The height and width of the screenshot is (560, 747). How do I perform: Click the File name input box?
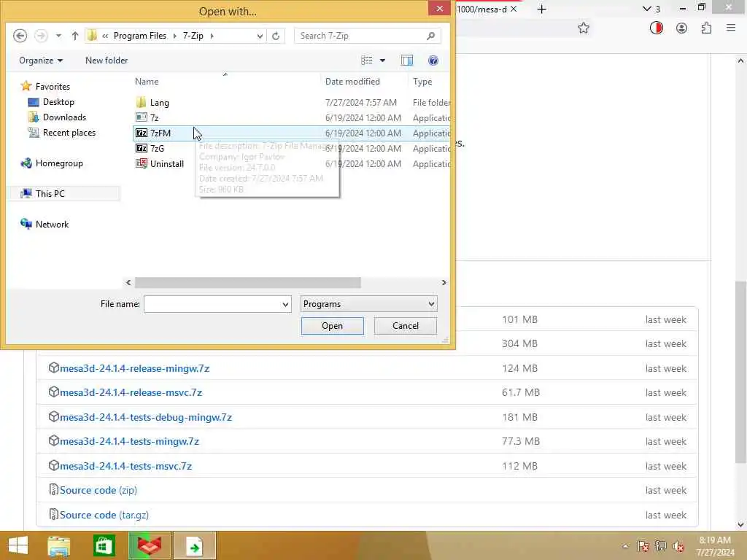(x=212, y=304)
